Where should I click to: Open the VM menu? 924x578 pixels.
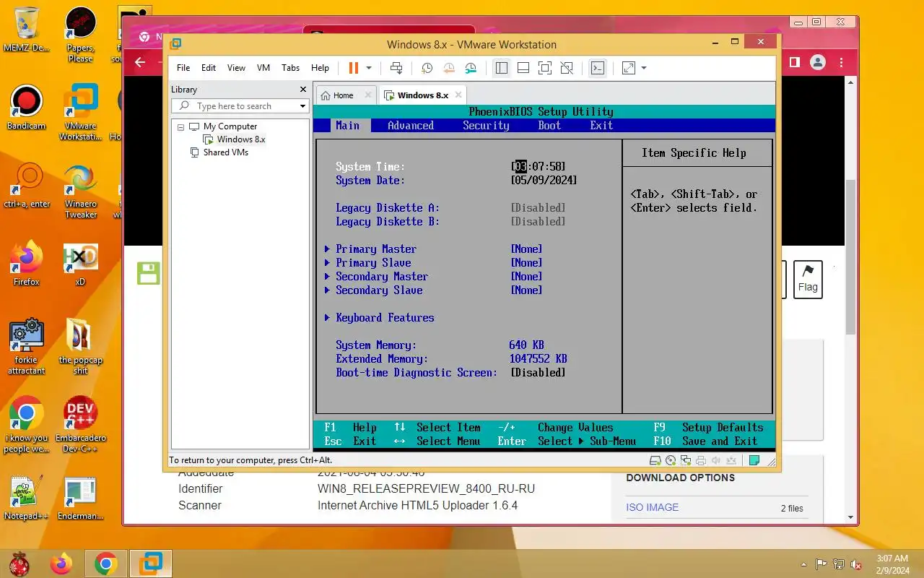(x=263, y=68)
